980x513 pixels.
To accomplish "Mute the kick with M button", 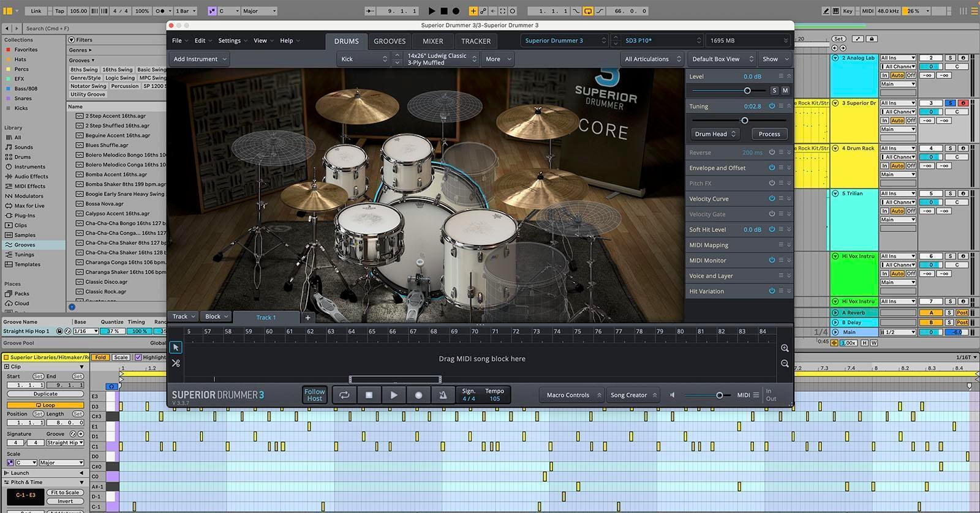I will pyautogui.click(x=785, y=90).
